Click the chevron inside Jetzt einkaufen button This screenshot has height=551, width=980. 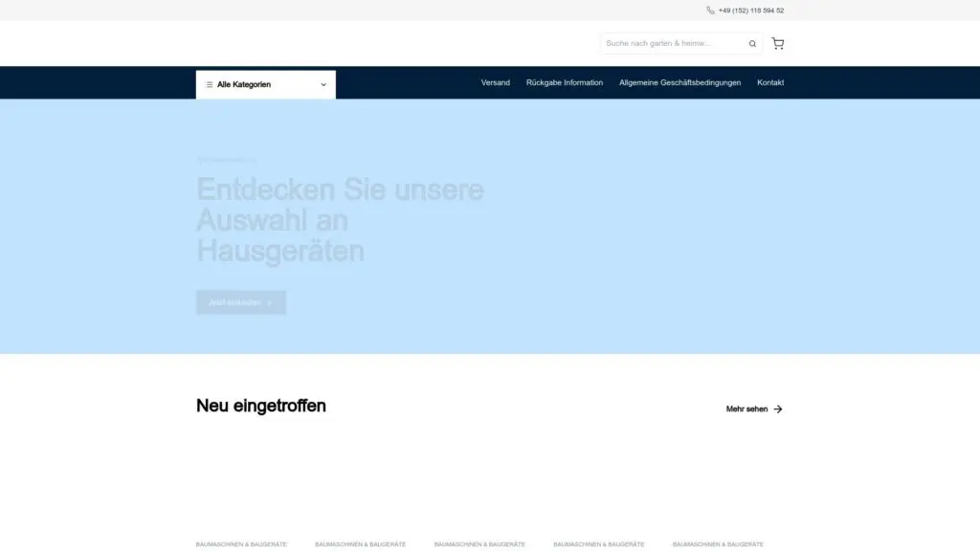pyautogui.click(x=270, y=302)
